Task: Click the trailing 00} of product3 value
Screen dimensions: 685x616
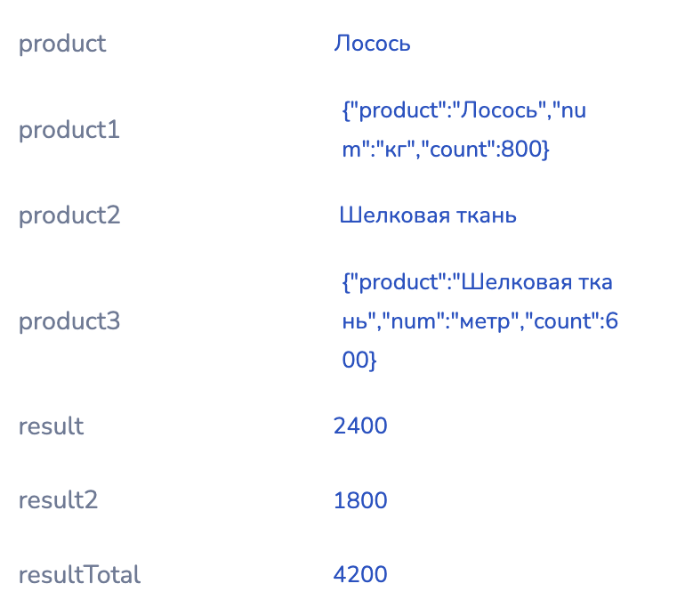Action: point(359,361)
